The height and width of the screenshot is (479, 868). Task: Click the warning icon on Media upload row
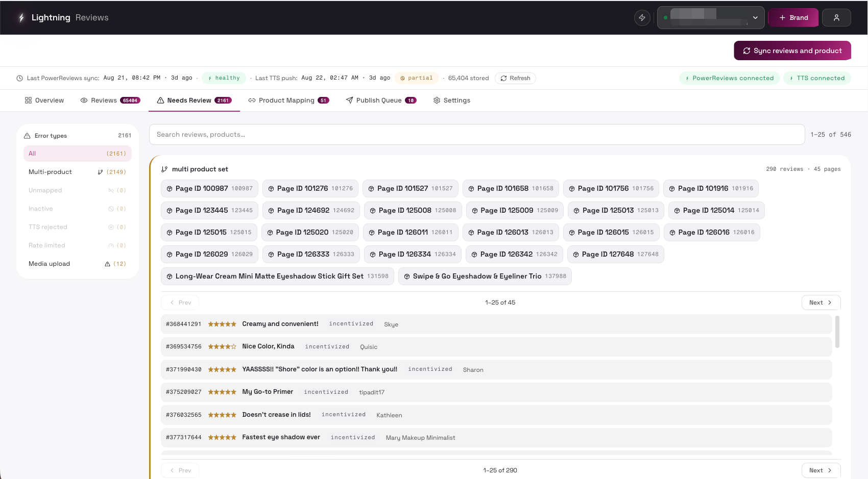point(108,264)
